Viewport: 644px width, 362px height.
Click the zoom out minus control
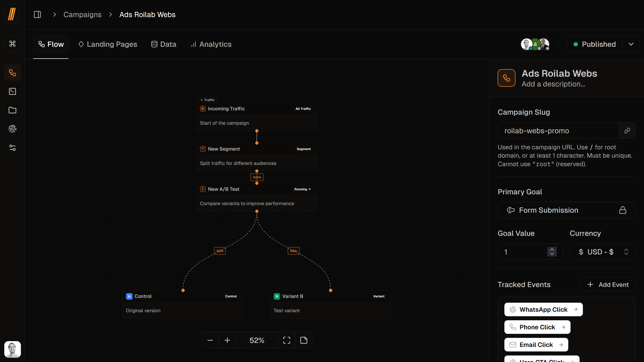pyautogui.click(x=210, y=340)
